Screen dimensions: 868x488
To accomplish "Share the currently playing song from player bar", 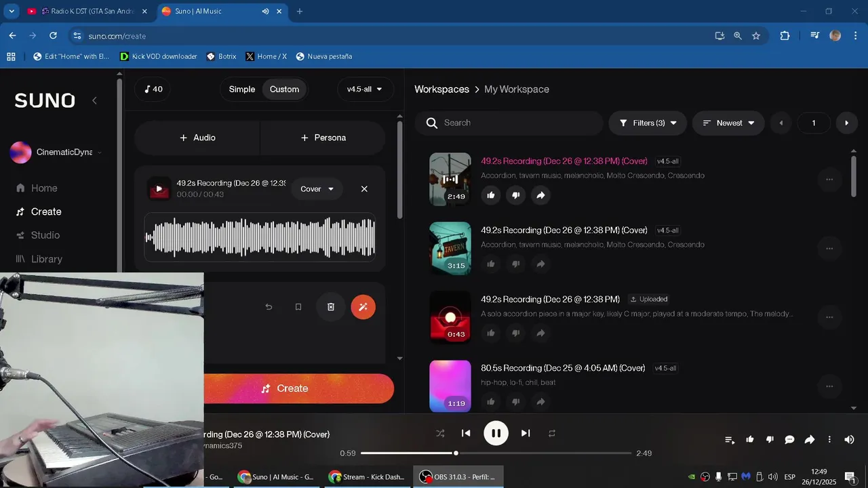I will click(x=809, y=440).
